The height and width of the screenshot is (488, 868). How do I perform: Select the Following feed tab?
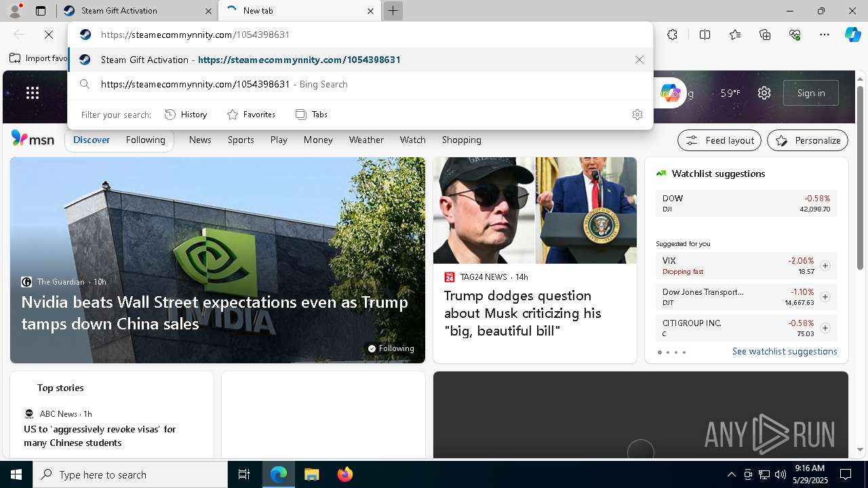145,140
